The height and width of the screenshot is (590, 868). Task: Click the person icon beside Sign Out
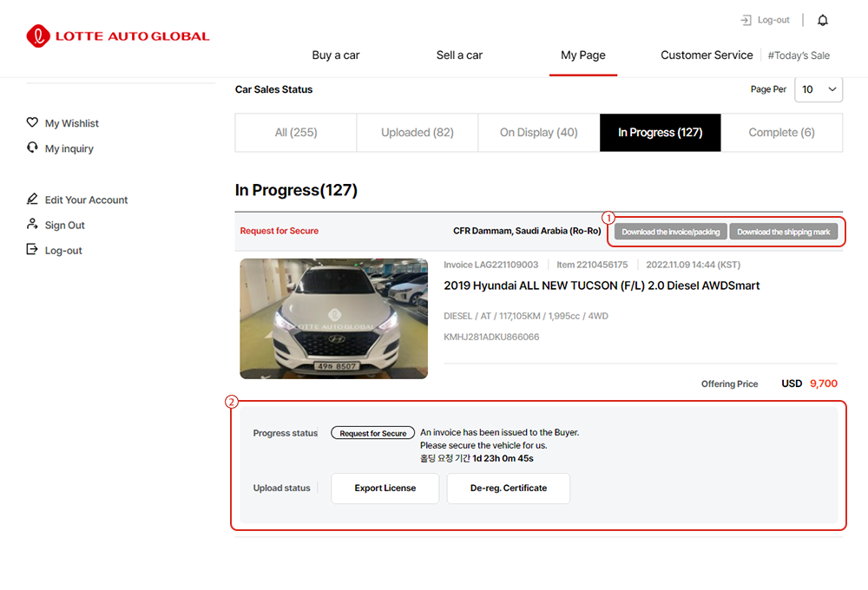(x=32, y=224)
